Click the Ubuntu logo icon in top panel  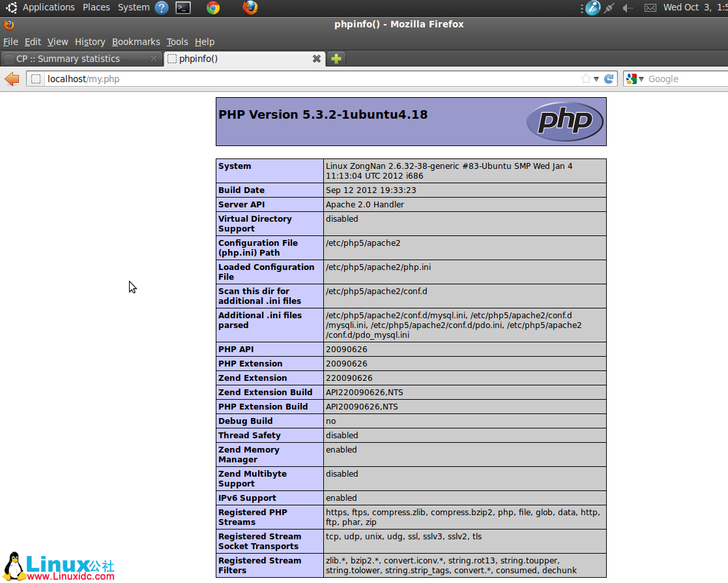11,7
